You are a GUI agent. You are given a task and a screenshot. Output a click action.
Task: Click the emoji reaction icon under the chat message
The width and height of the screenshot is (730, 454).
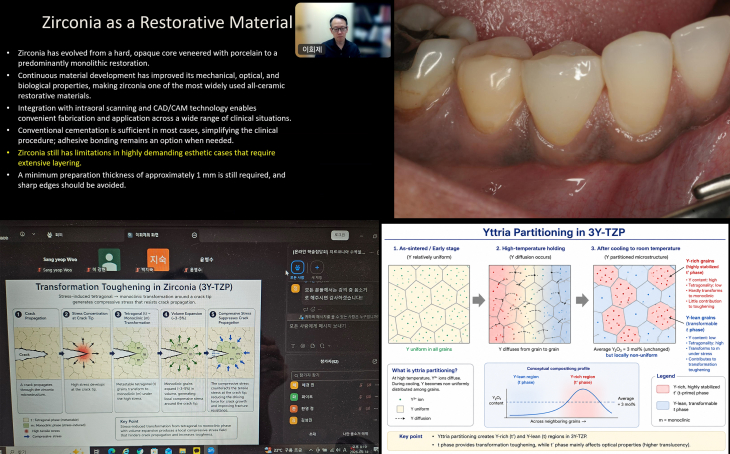pos(315,309)
